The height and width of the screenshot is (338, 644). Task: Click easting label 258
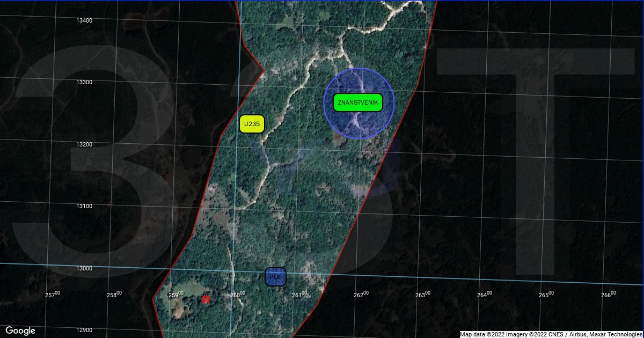[114, 295]
